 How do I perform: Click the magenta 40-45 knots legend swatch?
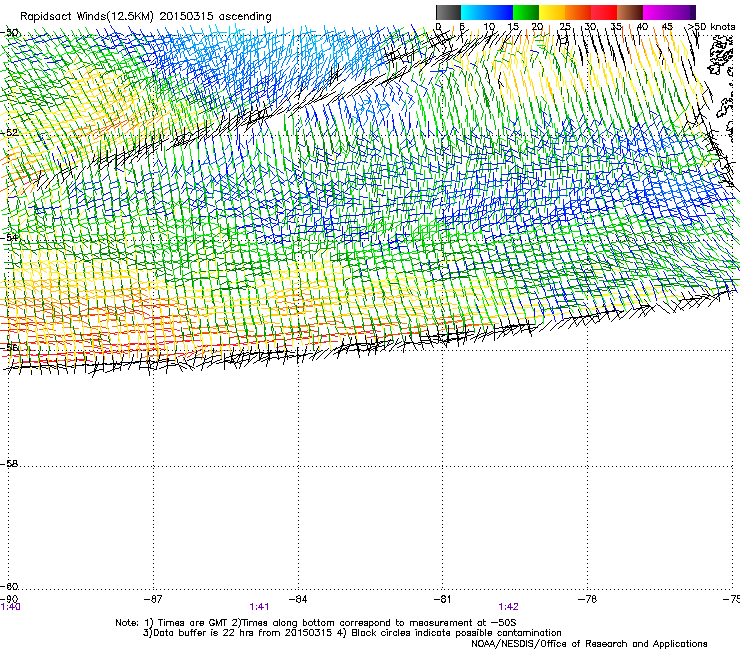pos(656,12)
